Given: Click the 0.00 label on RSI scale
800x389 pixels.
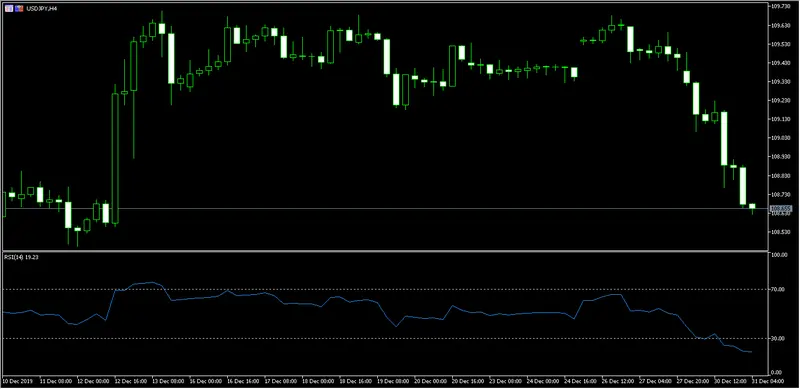Looking at the screenshot, I should (777, 373).
